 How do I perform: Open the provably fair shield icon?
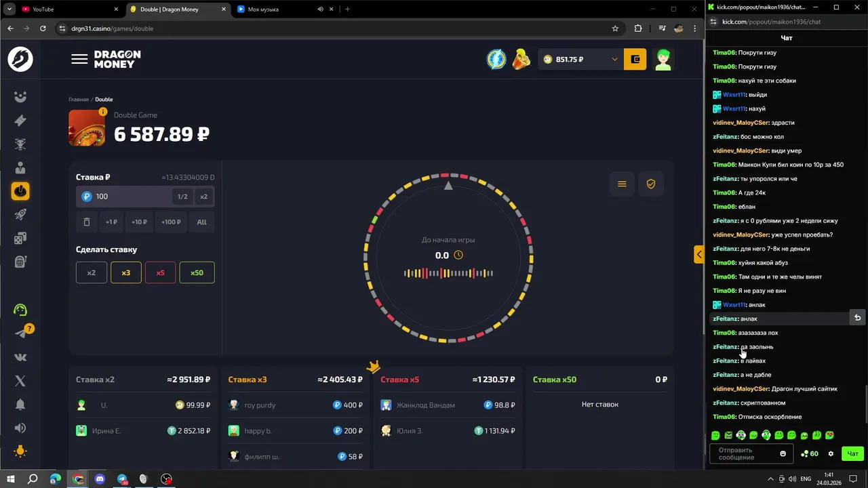click(x=651, y=184)
